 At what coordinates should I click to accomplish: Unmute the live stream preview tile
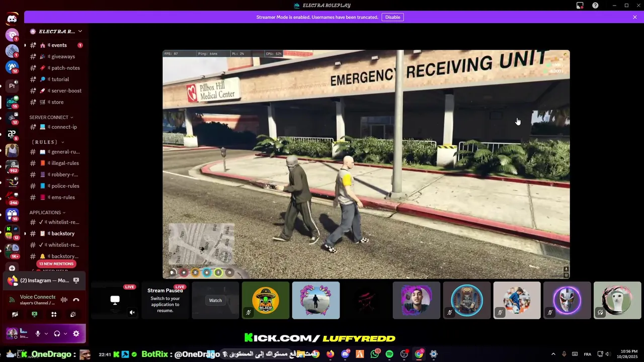(x=132, y=312)
